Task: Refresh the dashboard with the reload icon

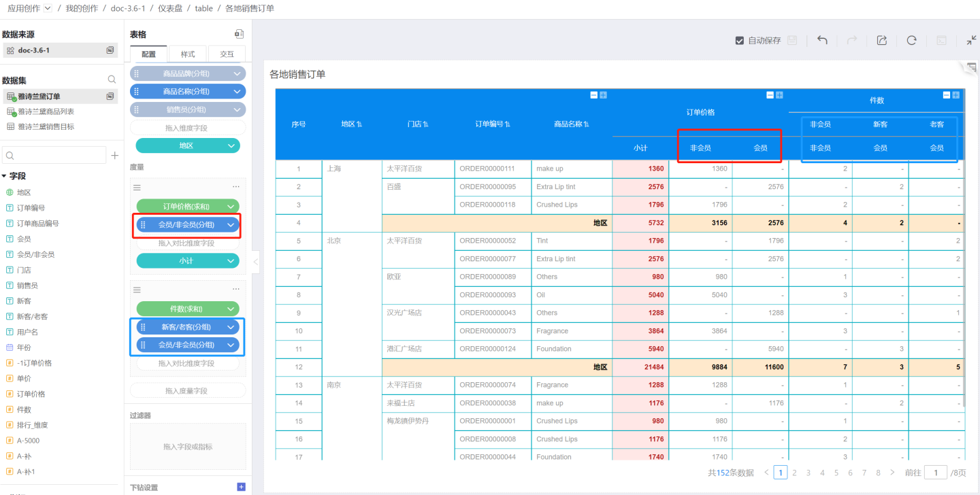Action: click(911, 40)
